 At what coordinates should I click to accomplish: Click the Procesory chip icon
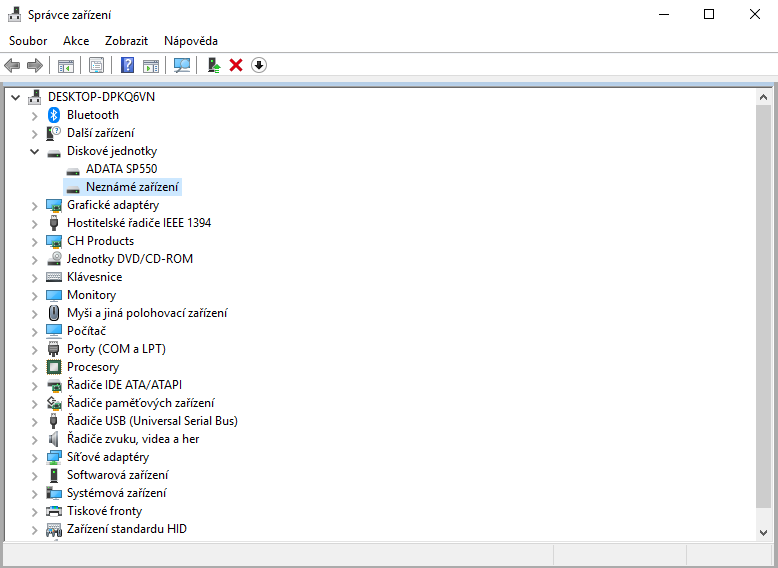(x=54, y=367)
